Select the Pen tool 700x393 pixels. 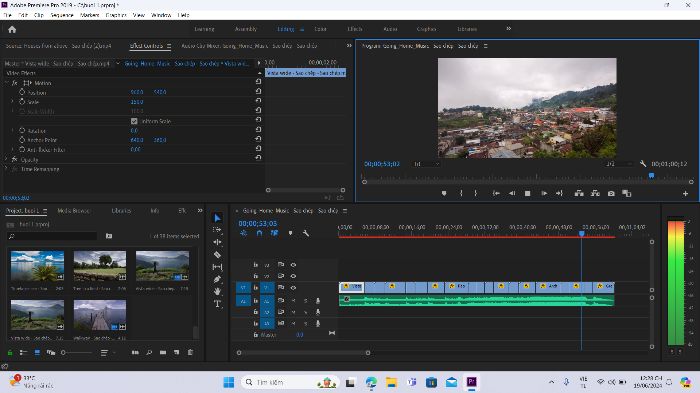217,279
